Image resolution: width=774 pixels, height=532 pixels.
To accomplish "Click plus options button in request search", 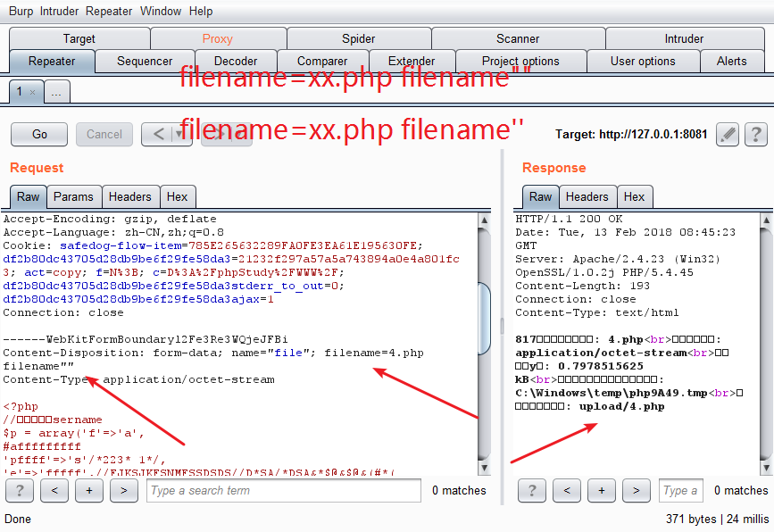I will (x=89, y=491).
